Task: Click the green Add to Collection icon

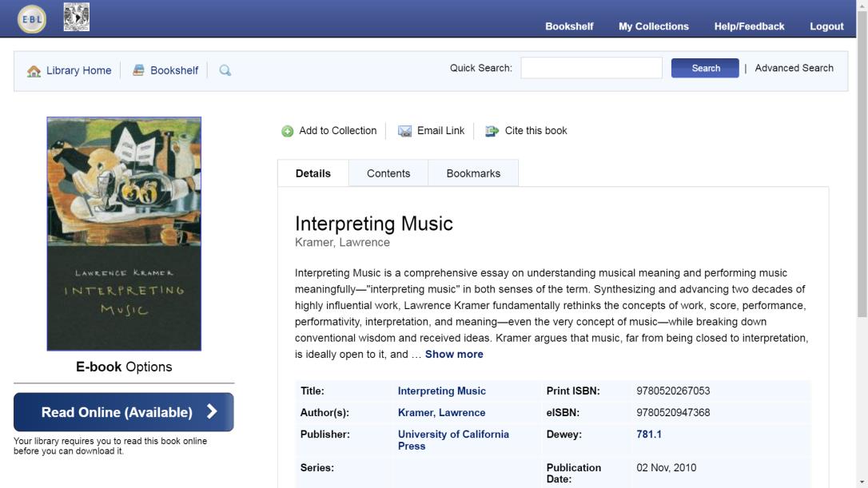Action: [288, 131]
